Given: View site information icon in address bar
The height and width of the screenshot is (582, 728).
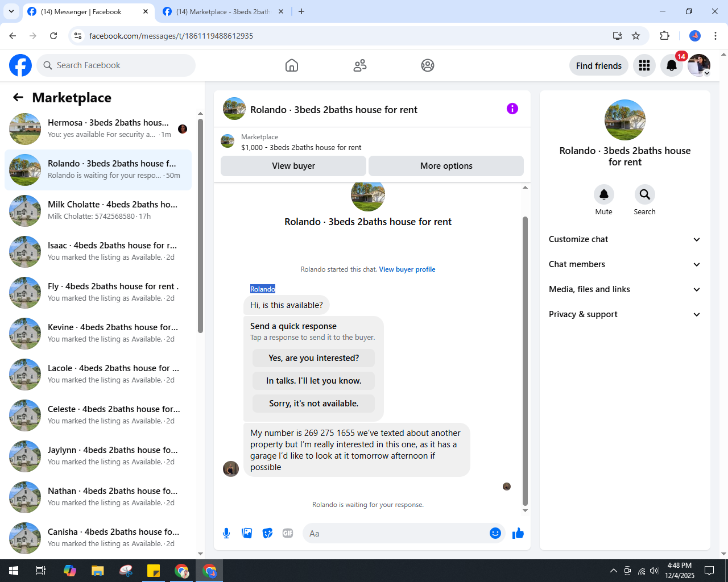Looking at the screenshot, I should (x=78, y=36).
